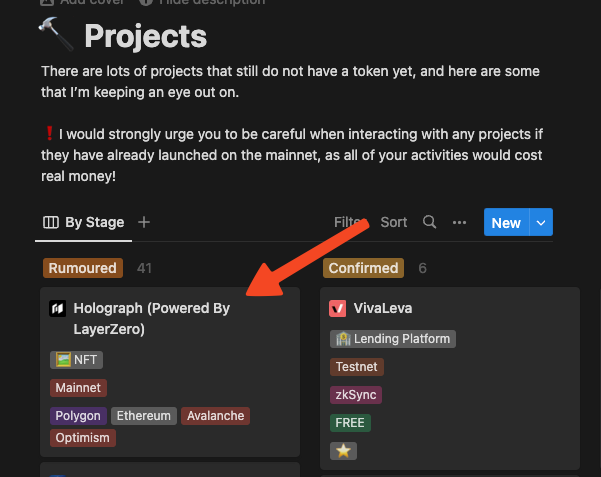Click the search magnifier icon

pos(430,222)
